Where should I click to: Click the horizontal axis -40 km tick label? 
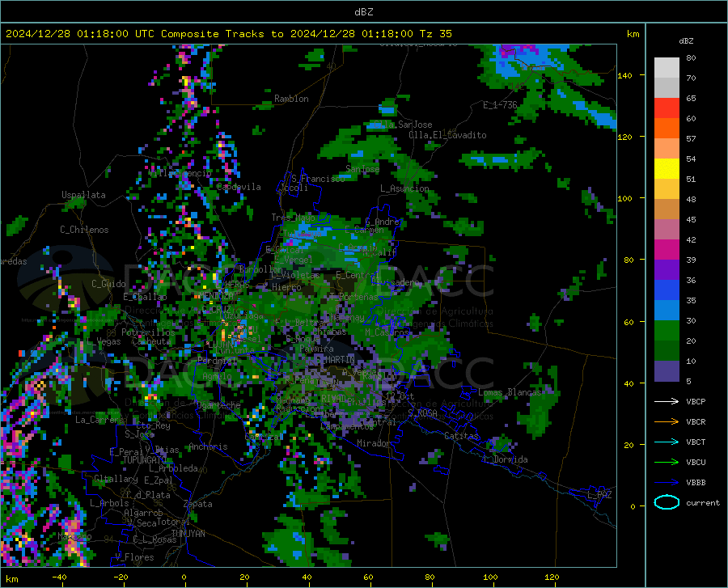[x=59, y=577]
